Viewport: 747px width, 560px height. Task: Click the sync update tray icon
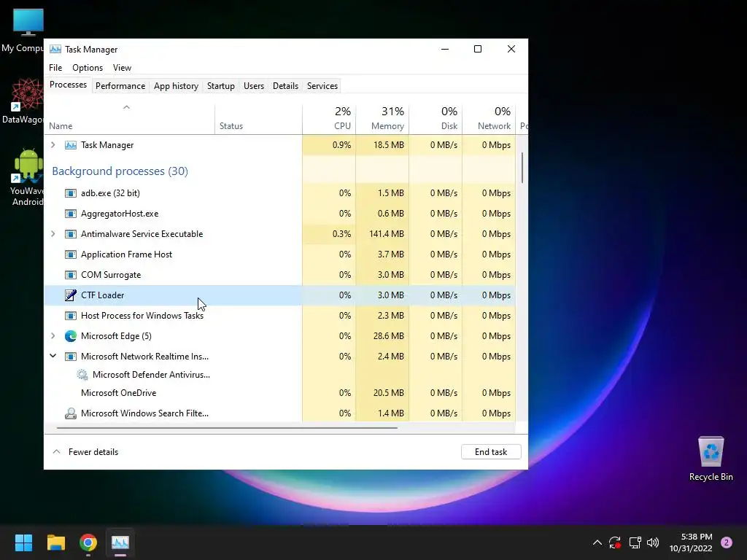click(615, 542)
